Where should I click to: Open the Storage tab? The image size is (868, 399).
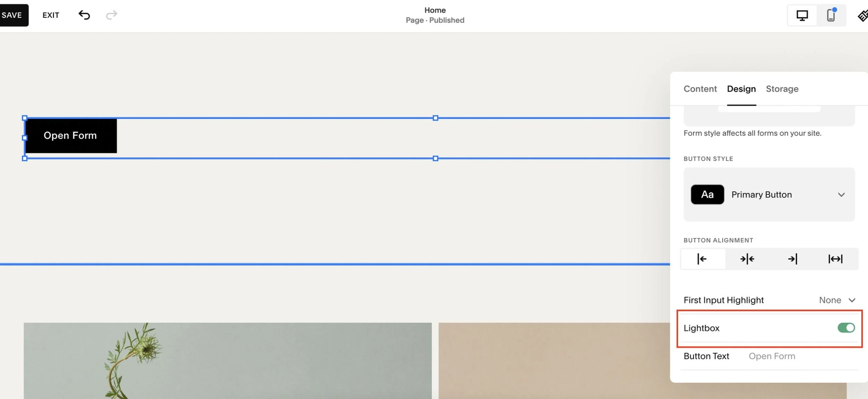[782, 89]
